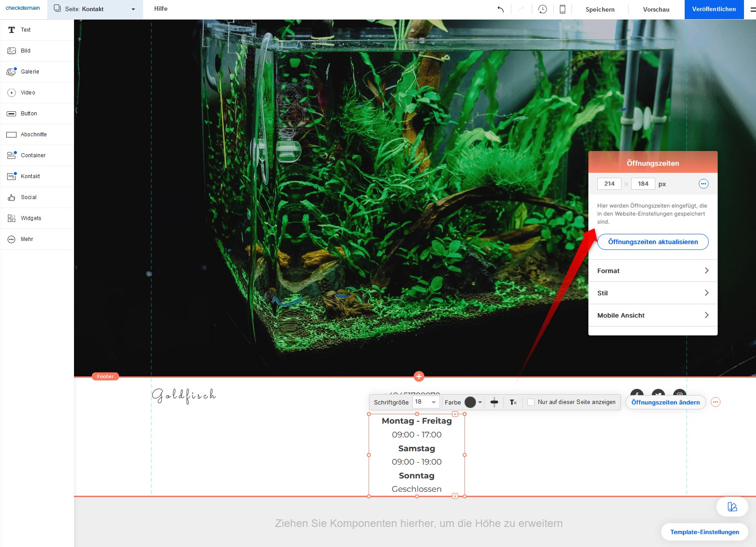The width and height of the screenshot is (756, 547).
Task: Click Öffnungszeiten aktualisieren button
Action: (x=653, y=242)
